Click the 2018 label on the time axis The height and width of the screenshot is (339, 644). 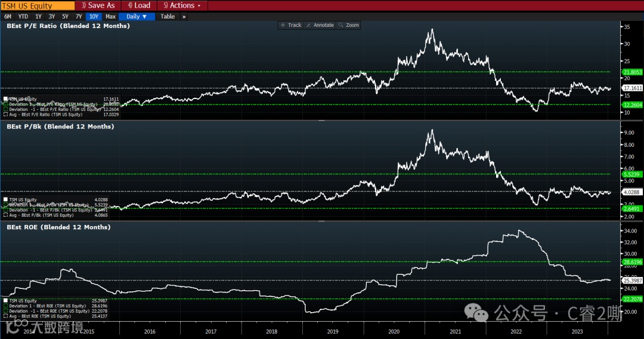[271, 332]
